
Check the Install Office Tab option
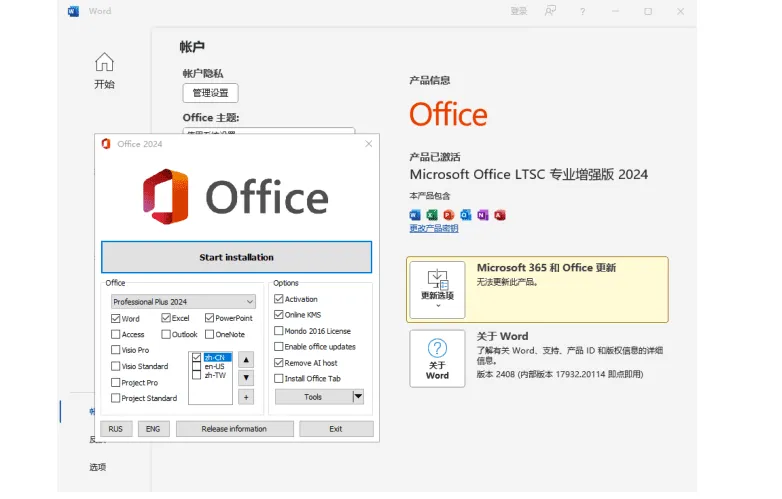tap(279, 379)
